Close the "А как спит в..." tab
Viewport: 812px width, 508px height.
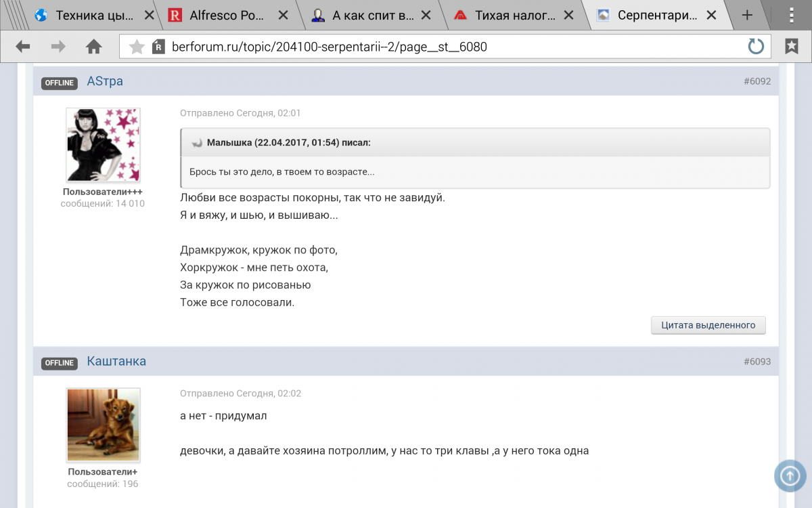pyautogui.click(x=426, y=15)
